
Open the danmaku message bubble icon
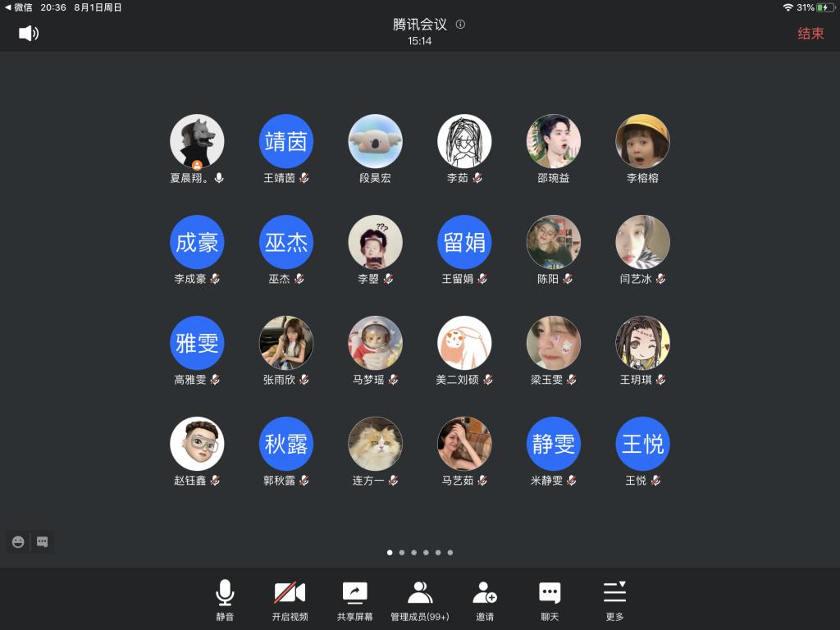43,542
